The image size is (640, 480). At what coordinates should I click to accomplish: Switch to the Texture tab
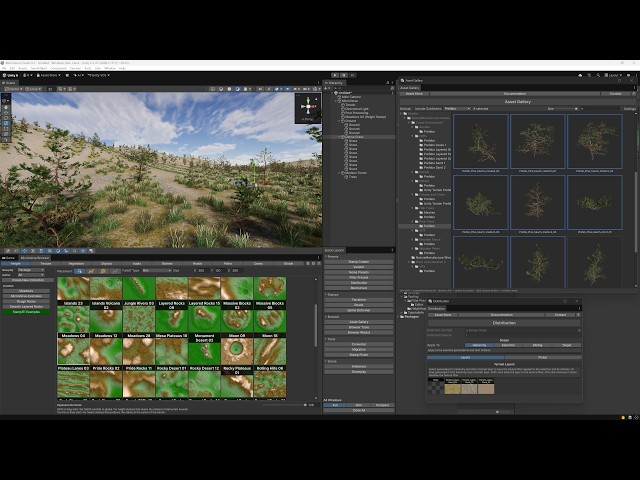coord(46,264)
